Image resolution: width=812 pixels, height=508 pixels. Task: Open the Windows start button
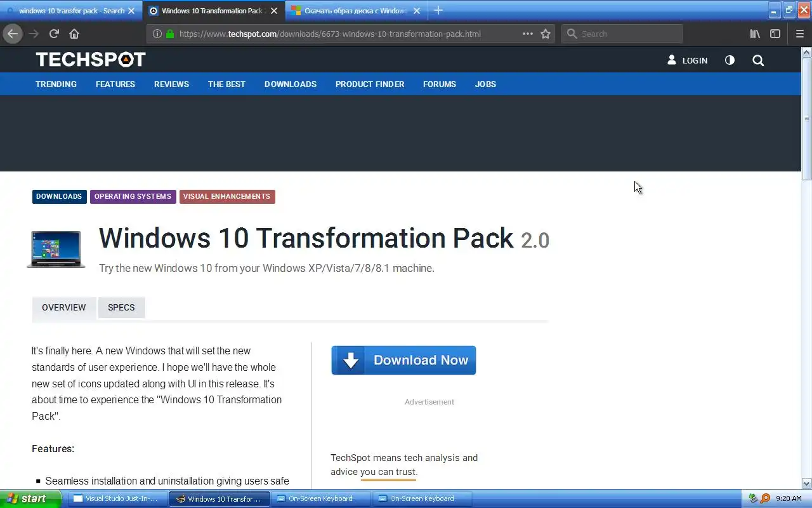point(30,498)
